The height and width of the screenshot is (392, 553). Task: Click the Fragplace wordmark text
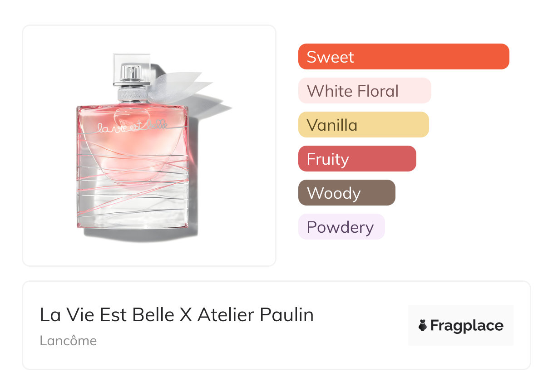pos(467,326)
